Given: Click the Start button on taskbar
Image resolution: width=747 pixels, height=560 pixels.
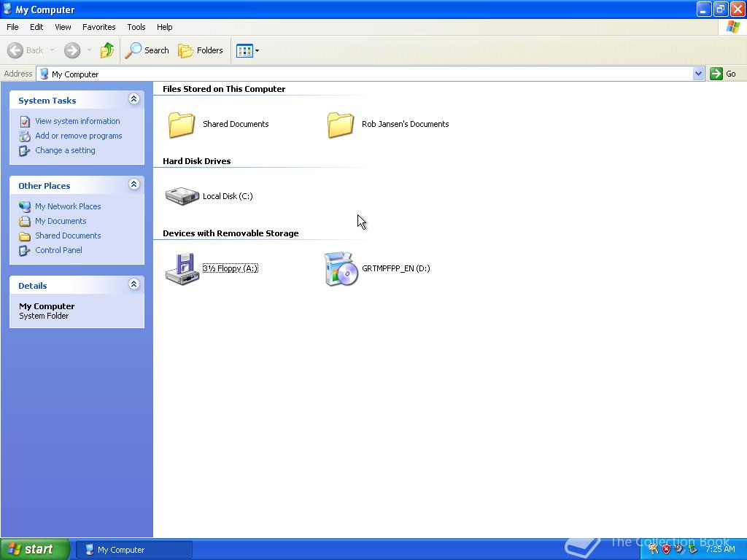Looking at the screenshot, I should 35,549.
